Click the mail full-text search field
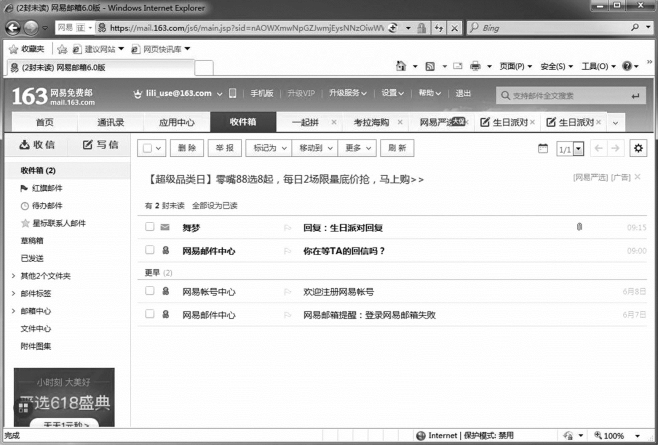 coord(571,96)
